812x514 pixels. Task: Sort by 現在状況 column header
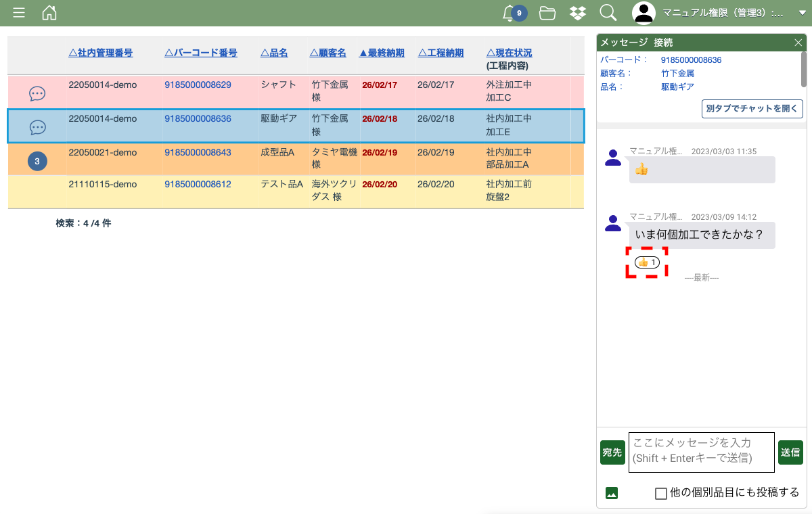pos(509,53)
